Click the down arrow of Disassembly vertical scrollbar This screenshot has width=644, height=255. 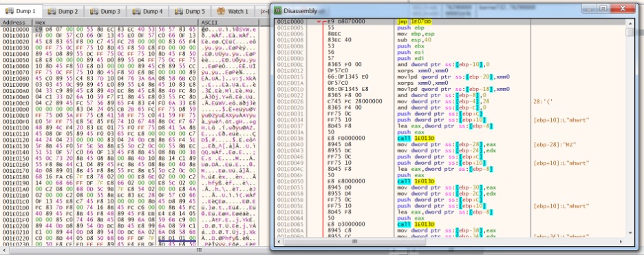[630, 233]
